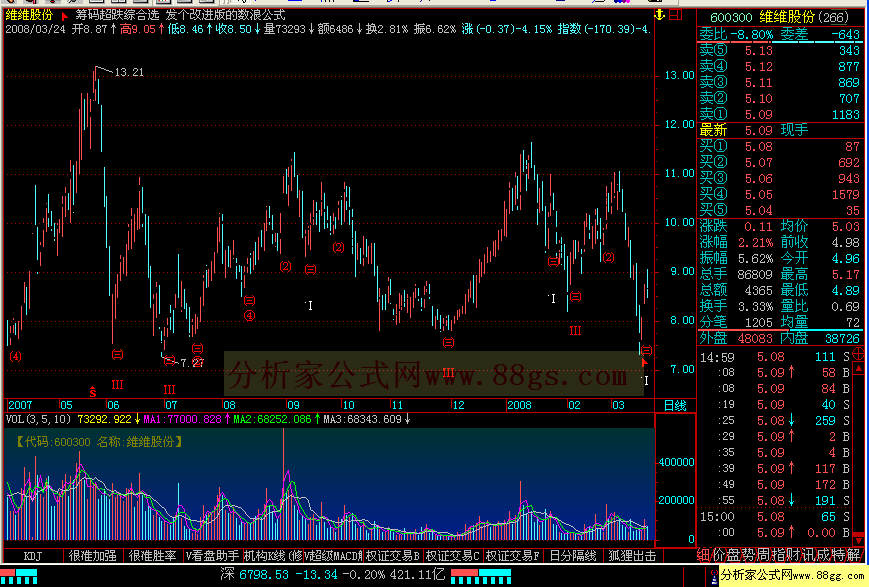Viewport: 869px width, 587px height.
Task: Switch to the 讯 side panel tab
Action: (807, 555)
